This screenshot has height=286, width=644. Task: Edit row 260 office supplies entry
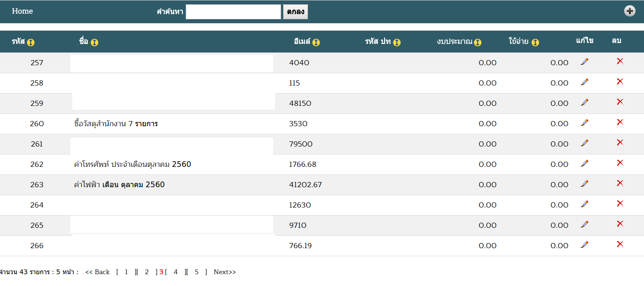point(584,123)
